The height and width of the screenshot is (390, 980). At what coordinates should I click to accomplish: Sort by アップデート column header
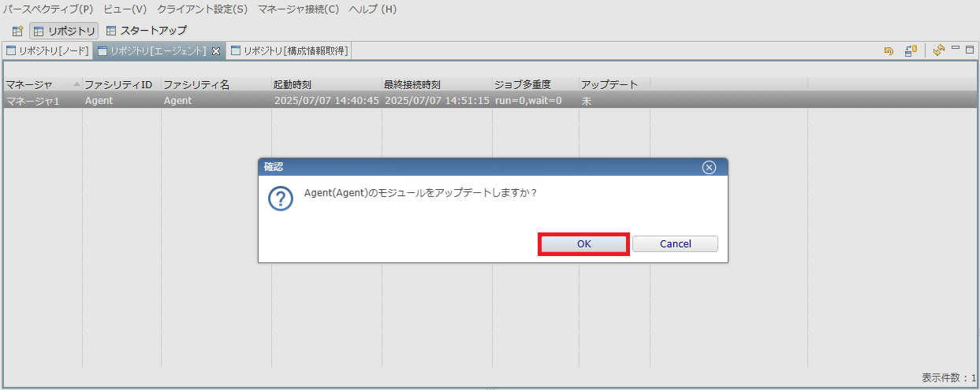614,84
